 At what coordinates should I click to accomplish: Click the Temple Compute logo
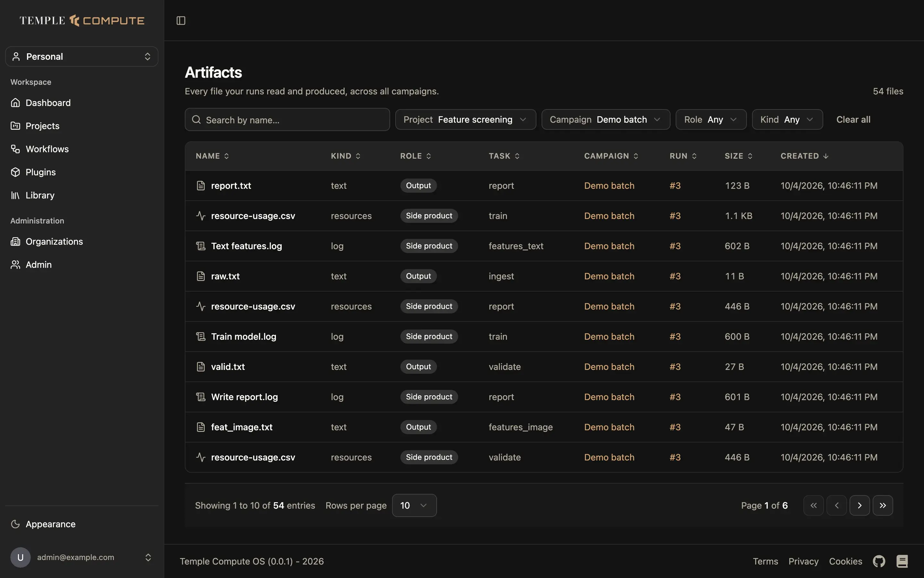[x=82, y=21]
